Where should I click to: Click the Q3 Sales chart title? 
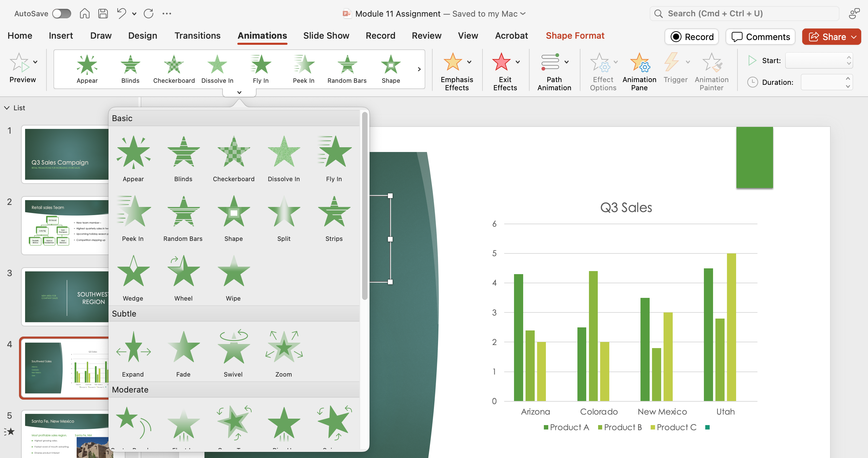pos(626,207)
